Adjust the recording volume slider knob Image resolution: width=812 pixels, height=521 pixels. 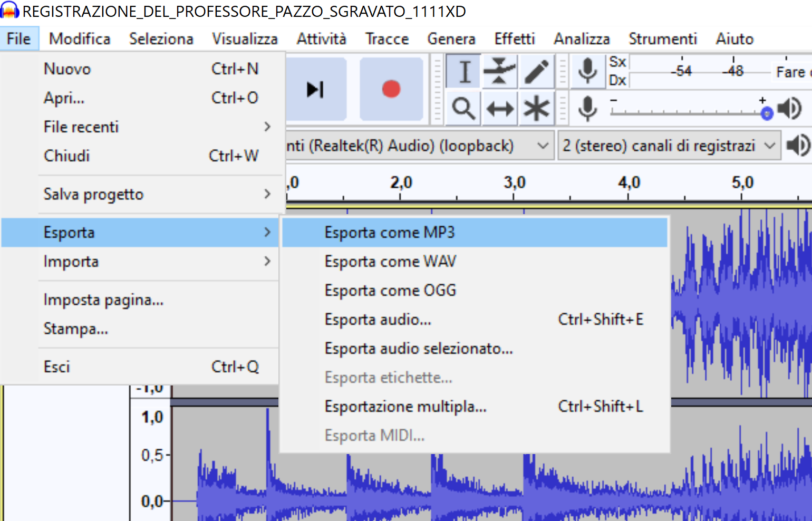(x=767, y=113)
